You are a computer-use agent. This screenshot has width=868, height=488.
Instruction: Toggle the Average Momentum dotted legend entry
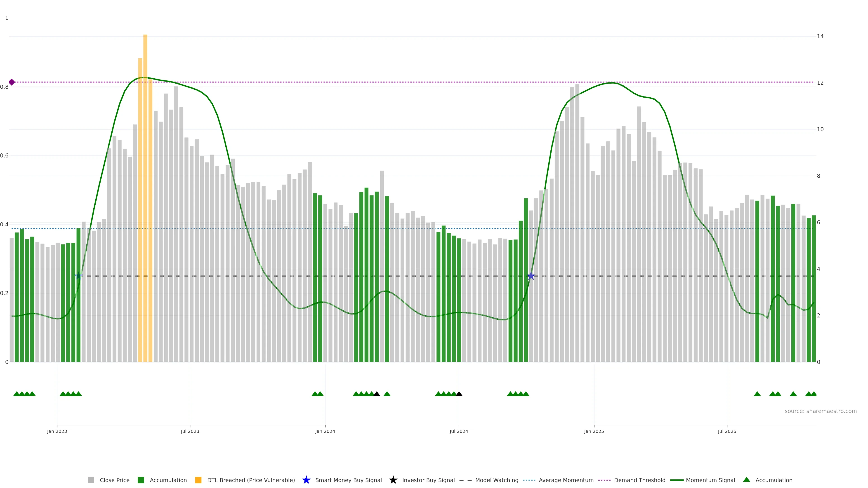pyautogui.click(x=529, y=480)
